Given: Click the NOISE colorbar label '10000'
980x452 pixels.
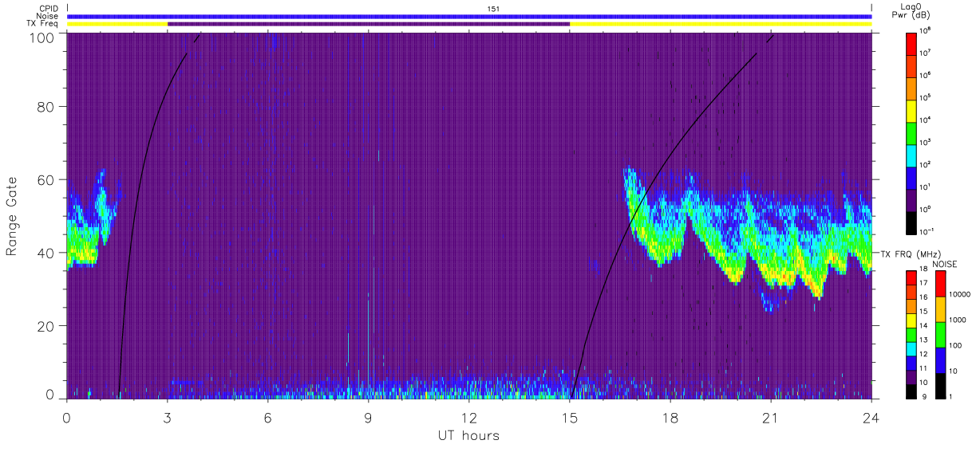Looking at the screenshot, I should pos(961,293).
